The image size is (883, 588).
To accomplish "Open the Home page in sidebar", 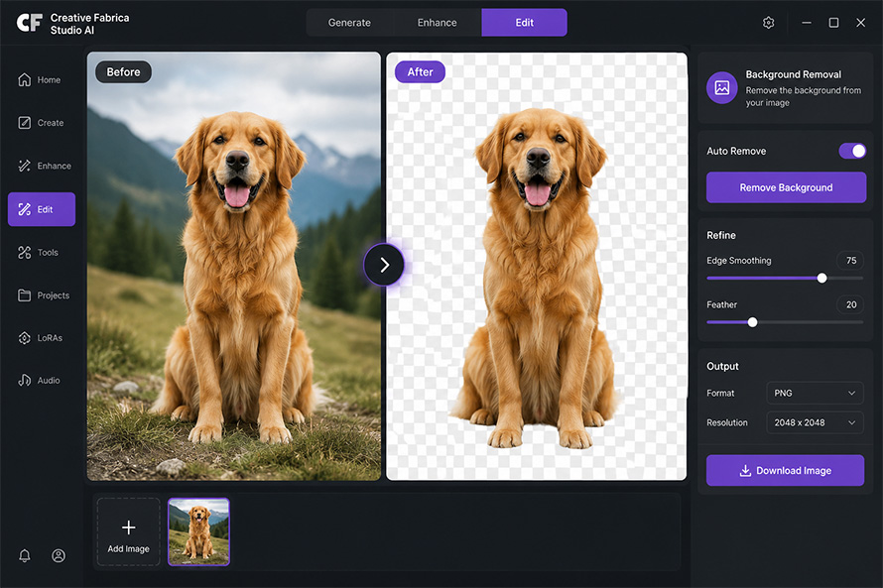I will (40, 80).
